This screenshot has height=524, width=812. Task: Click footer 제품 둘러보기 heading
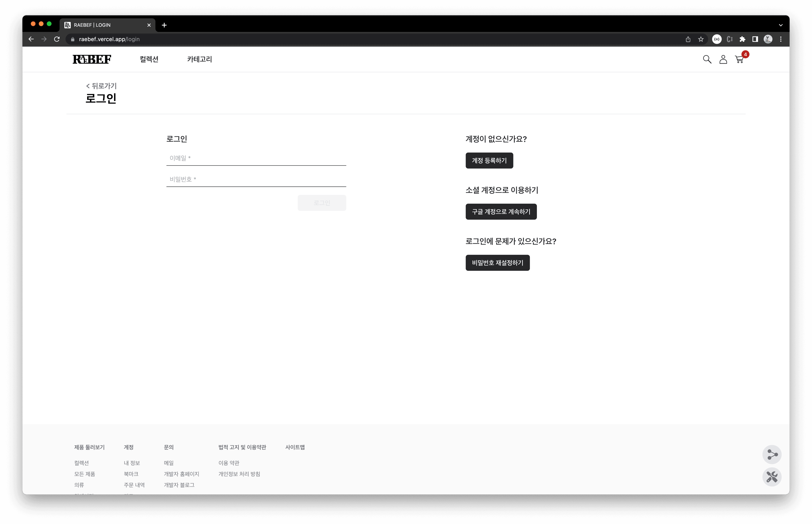coord(89,447)
